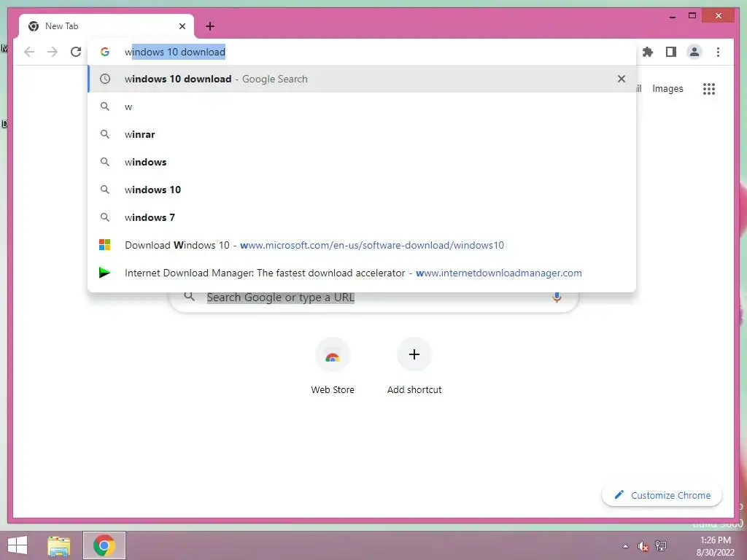
Task: Select the 'windows 10 download' Google Search suggestion
Action: (x=362, y=79)
